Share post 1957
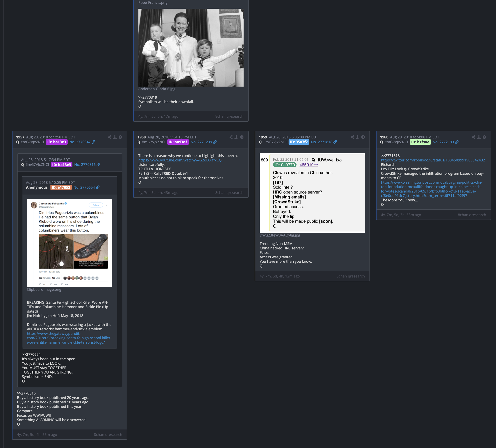 [110, 137]
